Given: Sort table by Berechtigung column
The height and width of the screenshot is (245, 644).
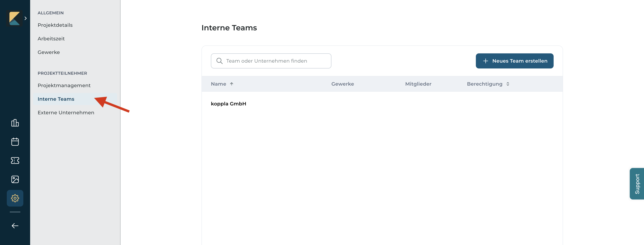Looking at the screenshot, I should click(x=488, y=84).
